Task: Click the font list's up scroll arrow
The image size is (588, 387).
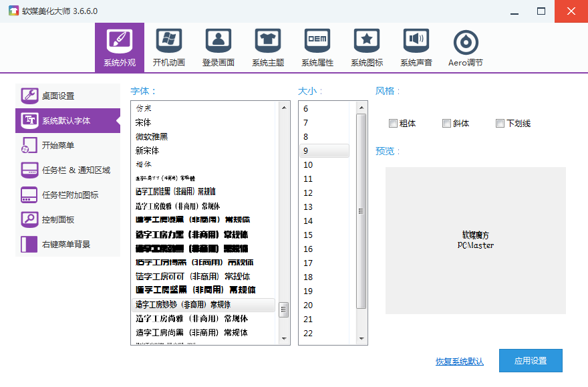Action: 284,107
